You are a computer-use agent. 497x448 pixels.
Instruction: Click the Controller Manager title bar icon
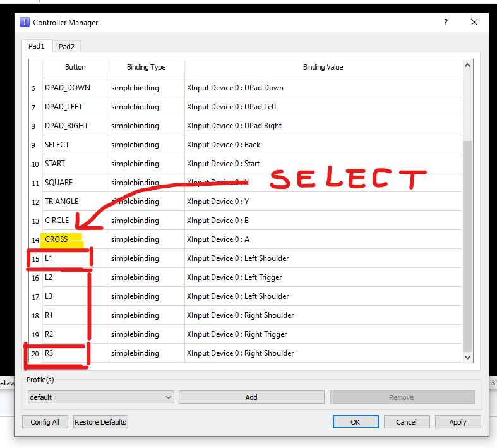tap(25, 22)
